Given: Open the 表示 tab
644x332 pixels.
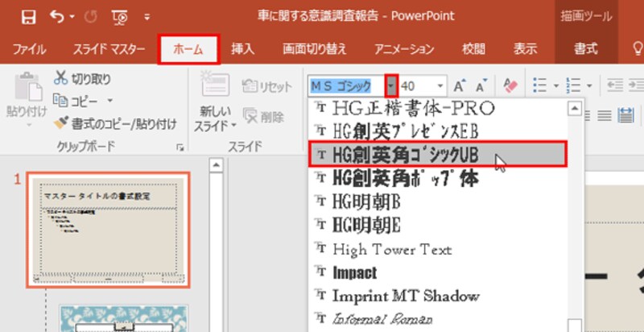Looking at the screenshot, I should 525,50.
